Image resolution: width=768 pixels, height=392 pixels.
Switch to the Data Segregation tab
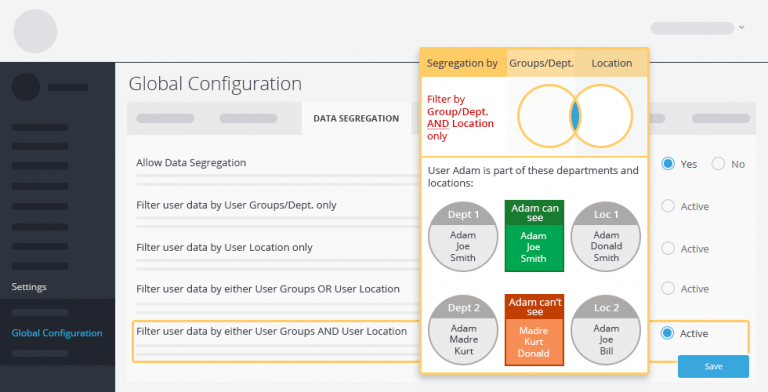[x=356, y=118]
